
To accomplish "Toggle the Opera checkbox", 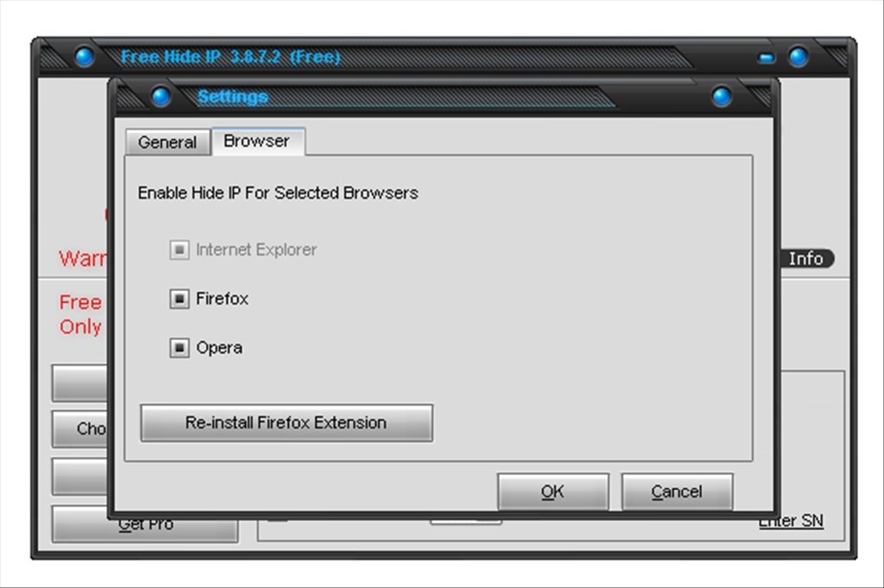I will [x=180, y=348].
